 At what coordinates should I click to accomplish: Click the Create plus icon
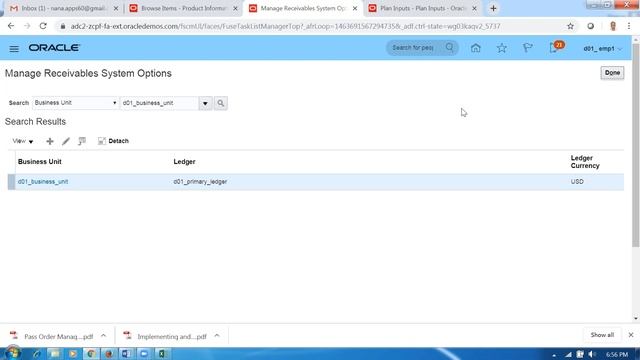(x=50, y=141)
